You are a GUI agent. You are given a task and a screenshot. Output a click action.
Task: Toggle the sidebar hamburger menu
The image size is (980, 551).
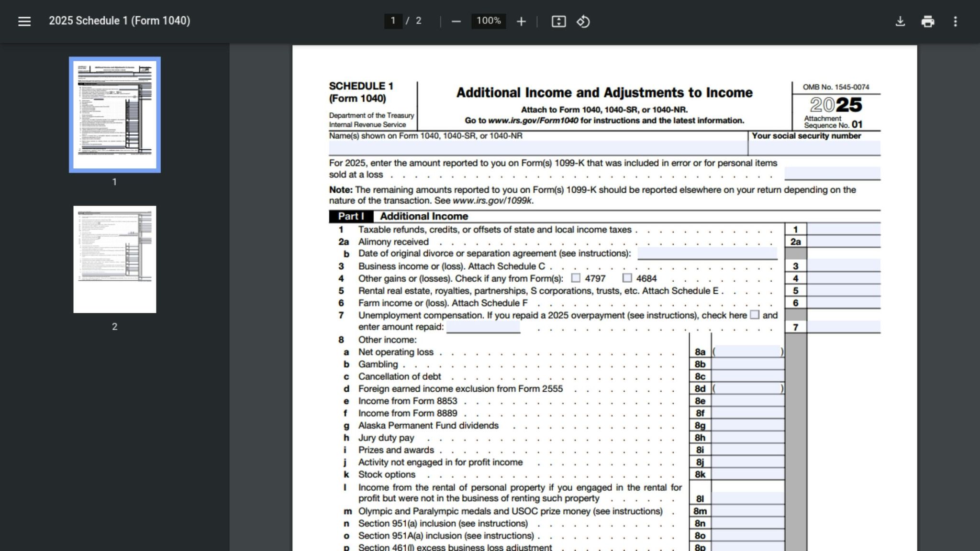click(24, 21)
